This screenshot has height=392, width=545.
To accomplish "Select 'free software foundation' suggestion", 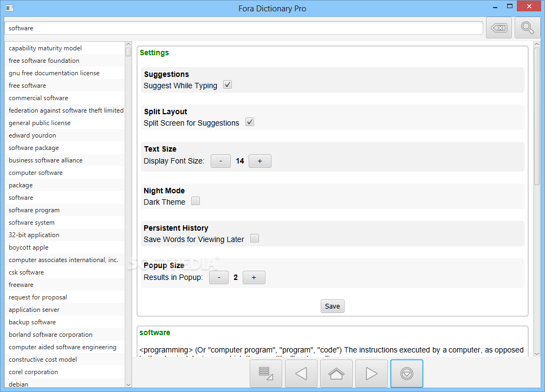I will coord(64,61).
